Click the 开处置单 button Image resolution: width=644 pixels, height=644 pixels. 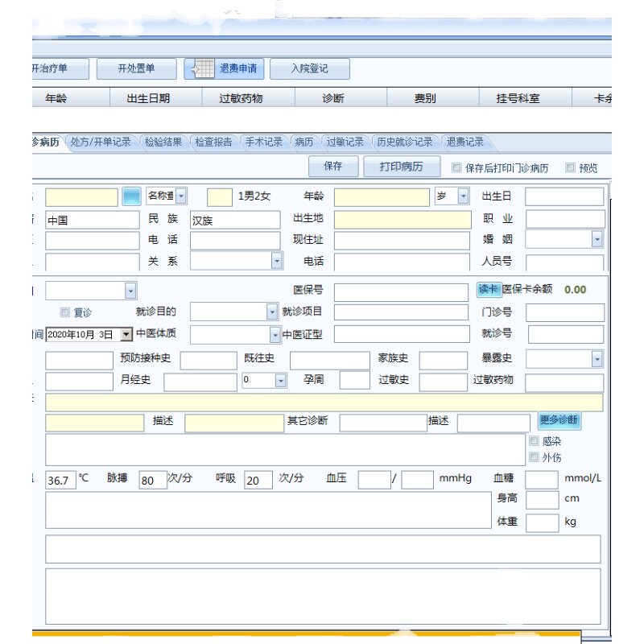click(x=136, y=68)
